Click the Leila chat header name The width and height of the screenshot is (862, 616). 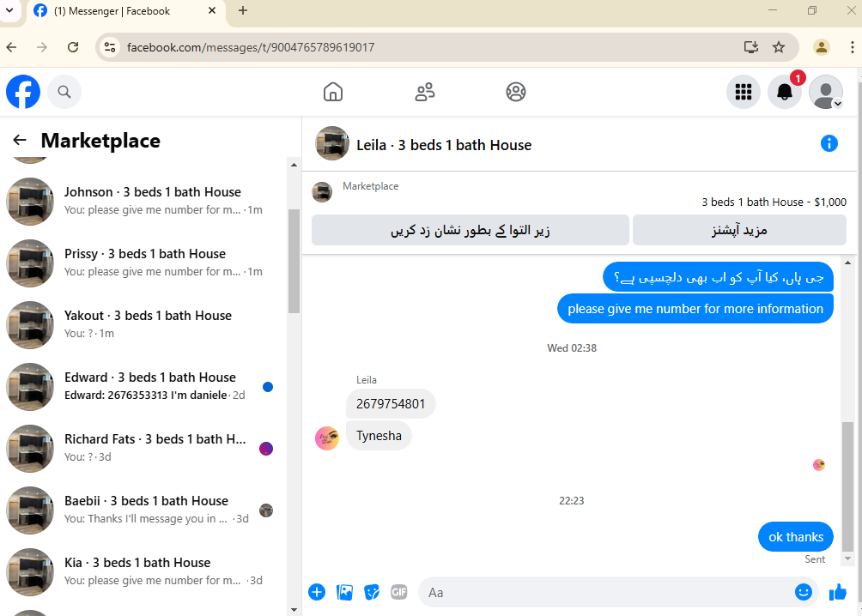click(x=444, y=145)
